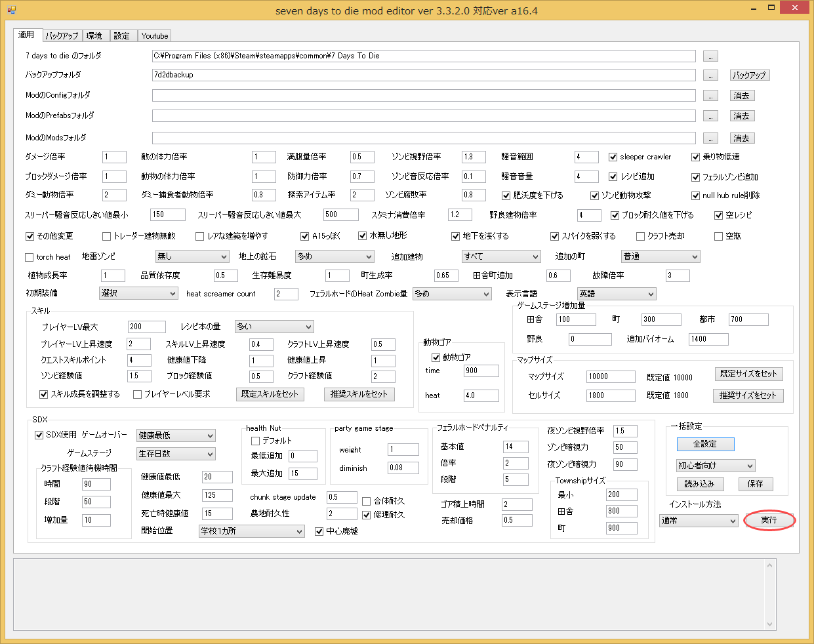This screenshot has height=644, width=814.
Task: Click 既定サイズをセット
Action: [x=748, y=374]
